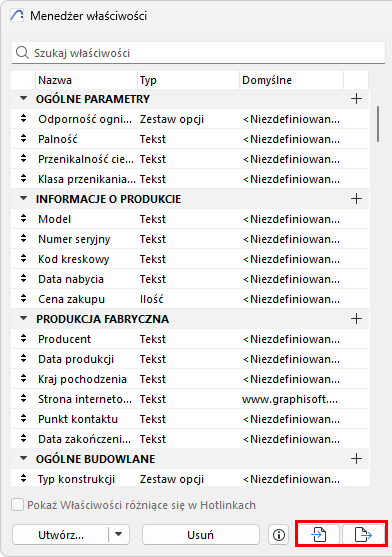Viewport: 392px width, 557px height.
Task: Click the export properties icon button
Action: click(363, 534)
